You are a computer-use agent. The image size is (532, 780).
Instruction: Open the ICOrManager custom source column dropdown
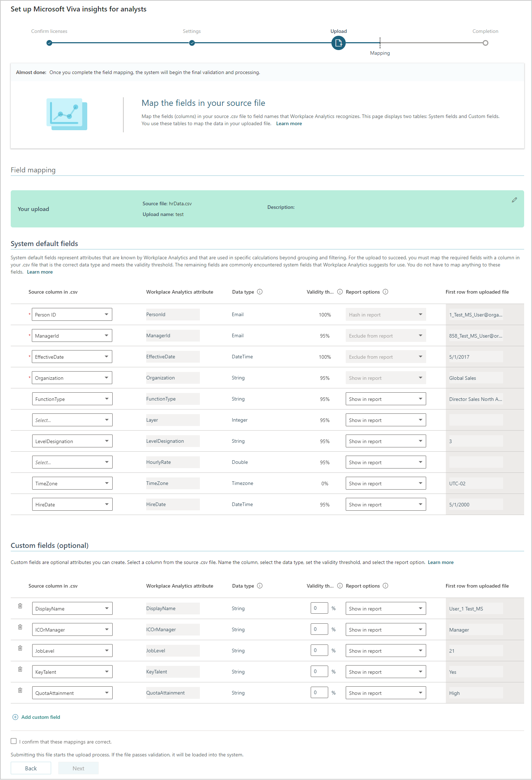click(x=72, y=629)
